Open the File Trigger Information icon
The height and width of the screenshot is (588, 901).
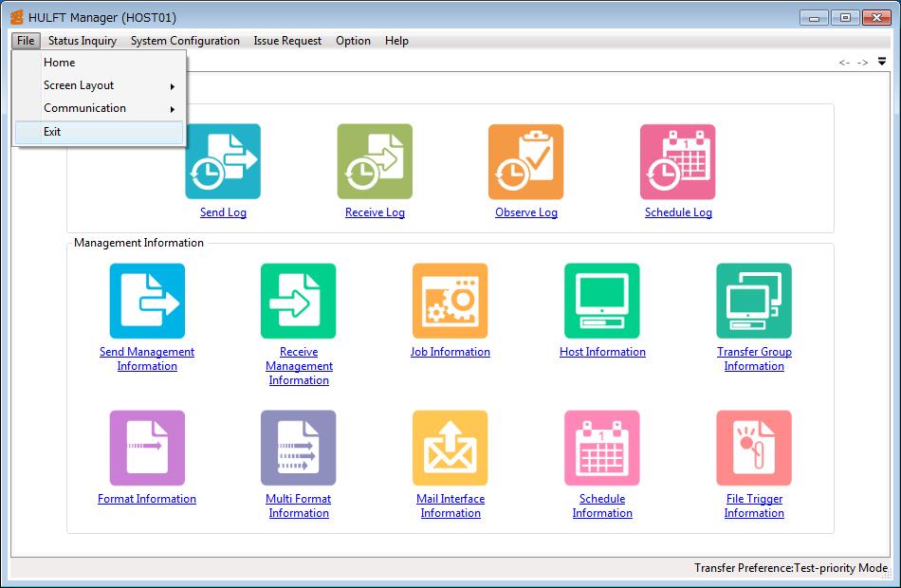pyautogui.click(x=754, y=448)
